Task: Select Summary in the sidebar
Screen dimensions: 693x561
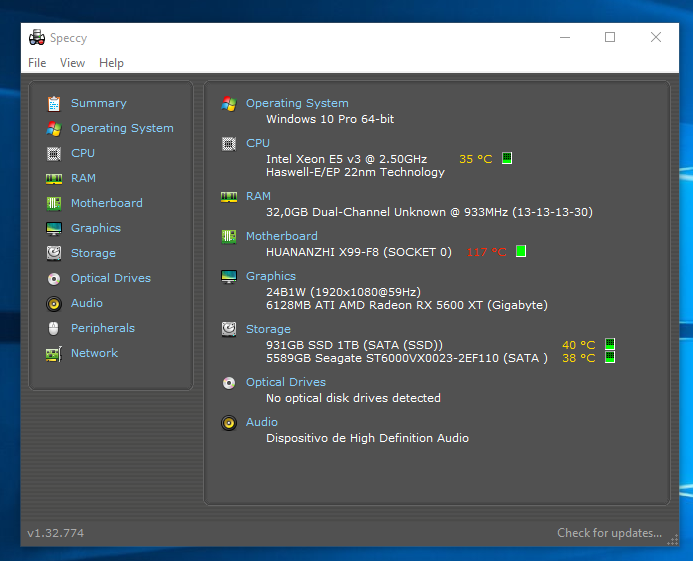Action: 99,103
